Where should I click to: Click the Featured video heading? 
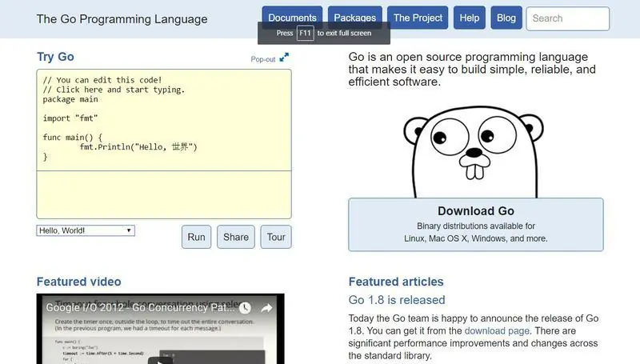point(78,282)
